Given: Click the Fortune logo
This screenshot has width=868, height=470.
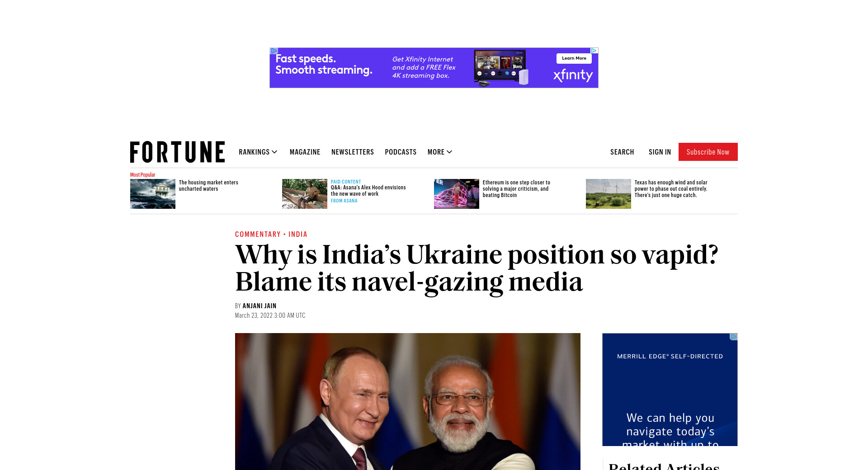Looking at the screenshot, I should [177, 152].
